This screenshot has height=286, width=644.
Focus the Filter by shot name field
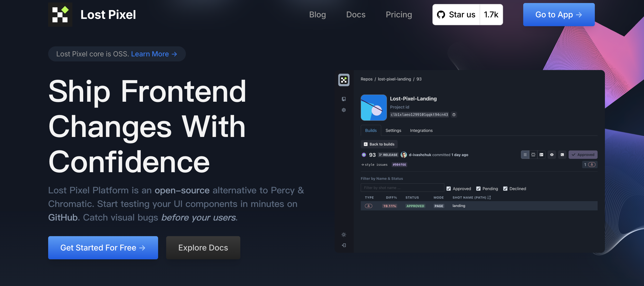coord(402,188)
